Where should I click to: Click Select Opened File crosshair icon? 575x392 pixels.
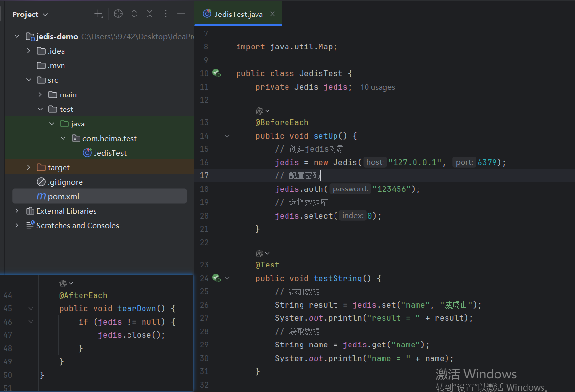coord(118,14)
